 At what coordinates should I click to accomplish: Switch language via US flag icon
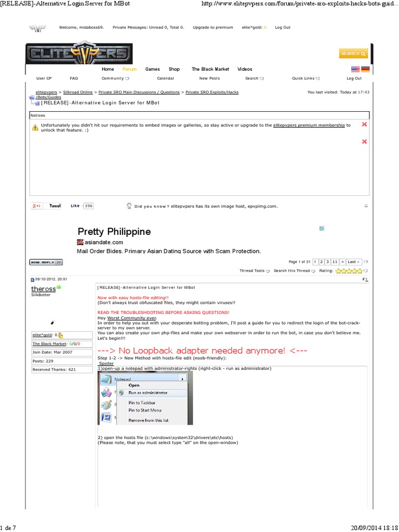(x=355, y=69)
